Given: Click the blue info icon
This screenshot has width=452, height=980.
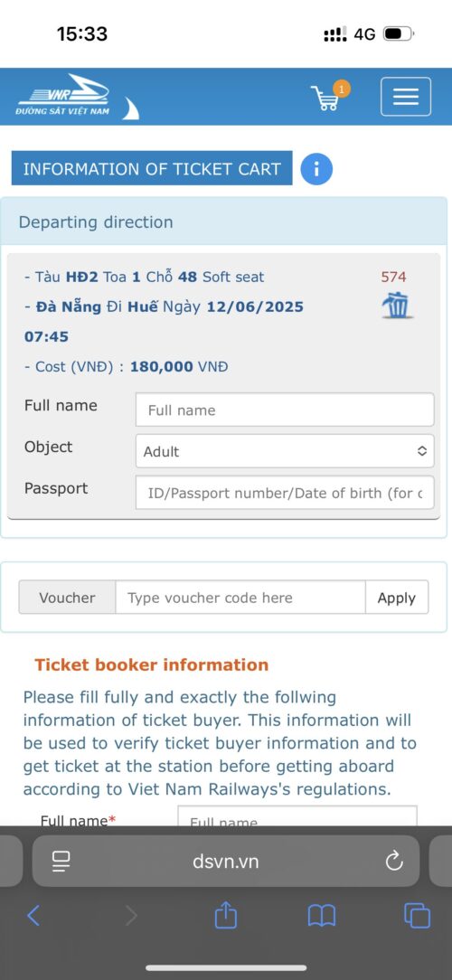Looking at the screenshot, I should 316,169.
